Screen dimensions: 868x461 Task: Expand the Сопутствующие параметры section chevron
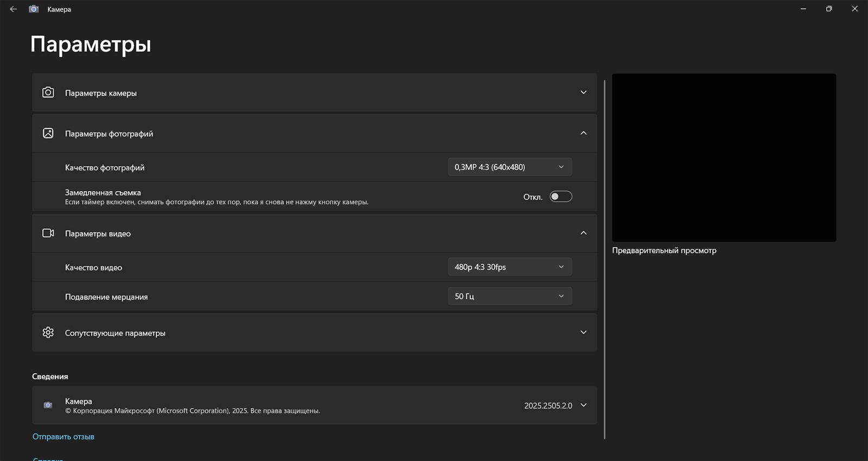583,332
